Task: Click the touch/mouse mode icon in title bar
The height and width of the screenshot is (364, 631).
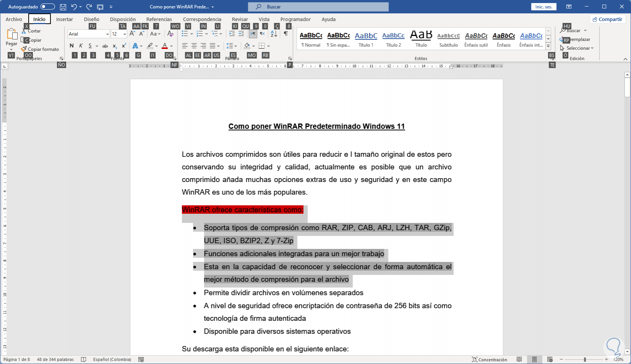Action: coord(100,7)
